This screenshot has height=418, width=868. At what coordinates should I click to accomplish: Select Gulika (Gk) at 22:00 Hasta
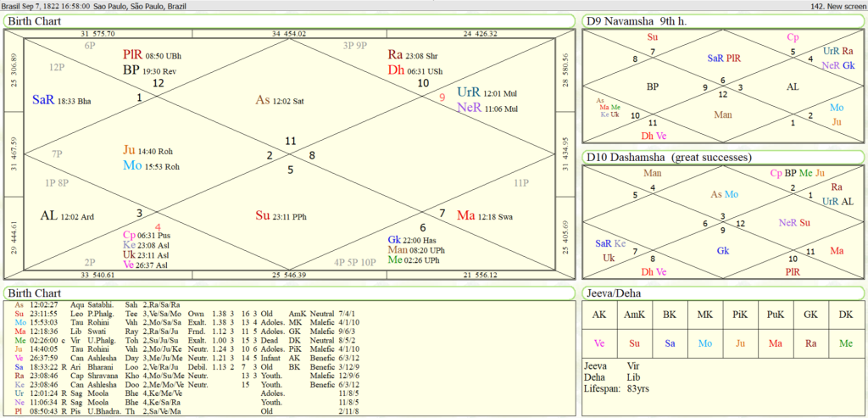pyautogui.click(x=395, y=240)
